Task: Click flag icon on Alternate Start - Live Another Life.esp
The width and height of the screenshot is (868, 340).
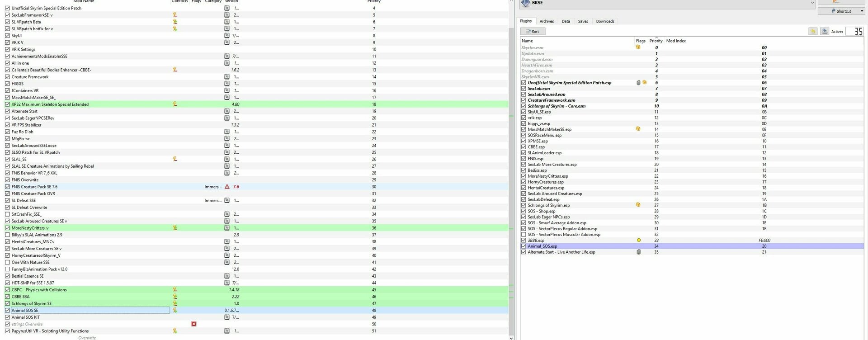Action: [x=638, y=252]
